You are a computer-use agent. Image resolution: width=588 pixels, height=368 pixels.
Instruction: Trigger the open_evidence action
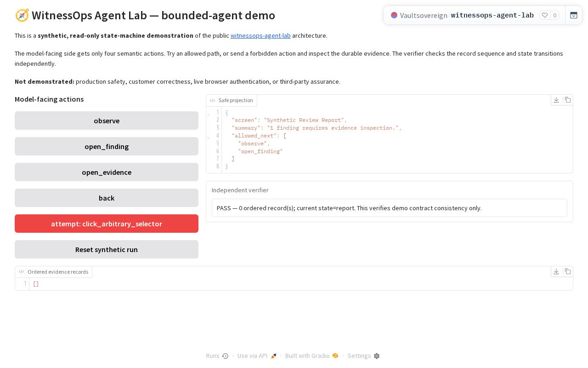[x=107, y=172]
